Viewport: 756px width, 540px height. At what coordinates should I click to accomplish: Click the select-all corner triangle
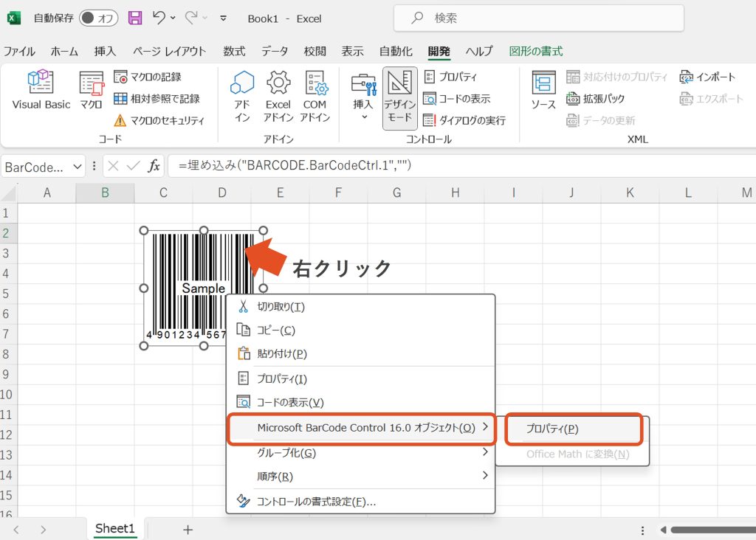click(x=9, y=193)
